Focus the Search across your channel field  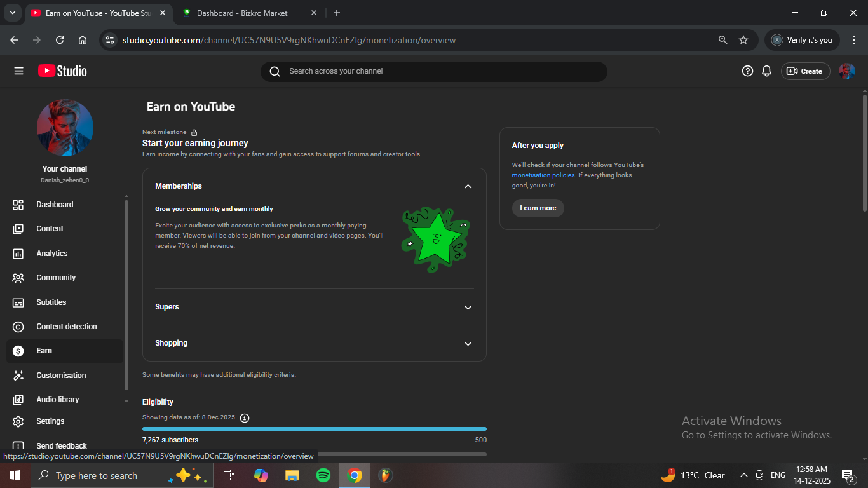[x=438, y=71]
